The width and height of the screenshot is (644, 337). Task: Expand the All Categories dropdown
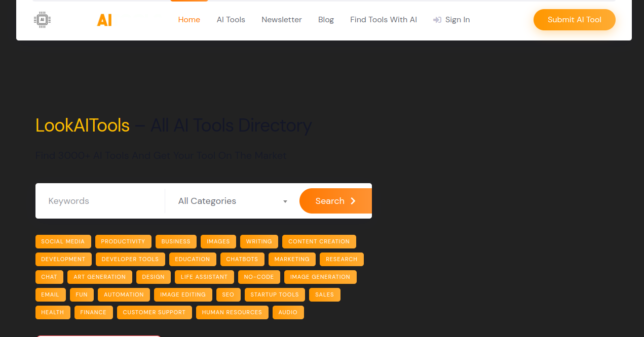point(233,201)
